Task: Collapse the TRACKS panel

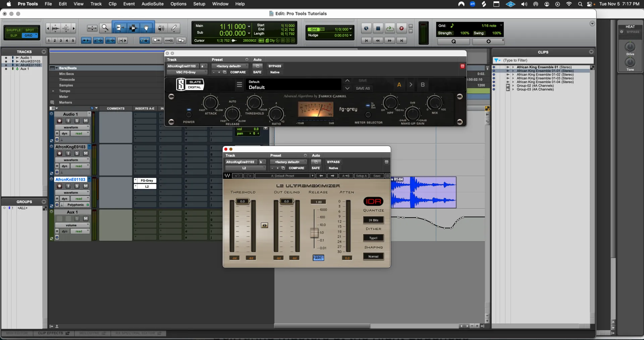Action: point(44,52)
